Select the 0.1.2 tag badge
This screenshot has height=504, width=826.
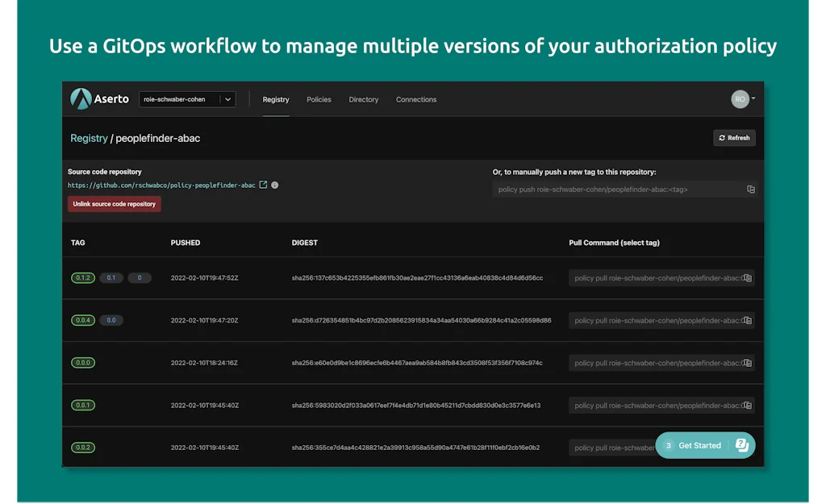pos(83,278)
